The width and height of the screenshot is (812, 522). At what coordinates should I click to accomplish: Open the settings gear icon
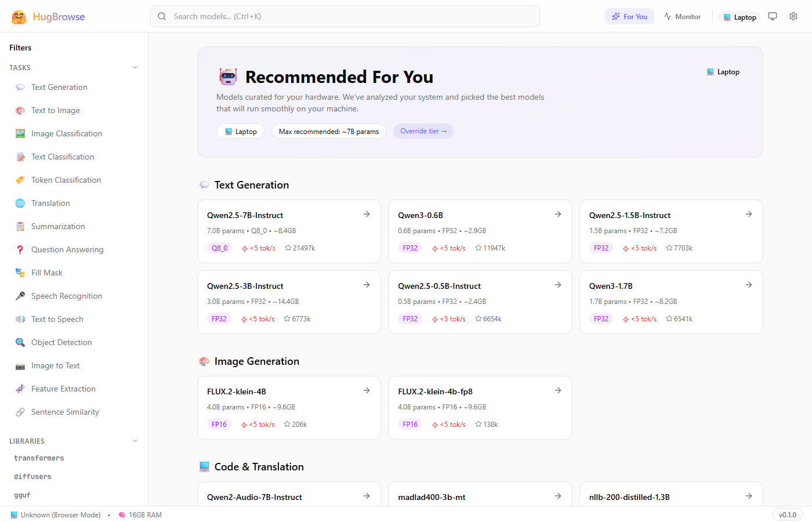click(x=793, y=16)
